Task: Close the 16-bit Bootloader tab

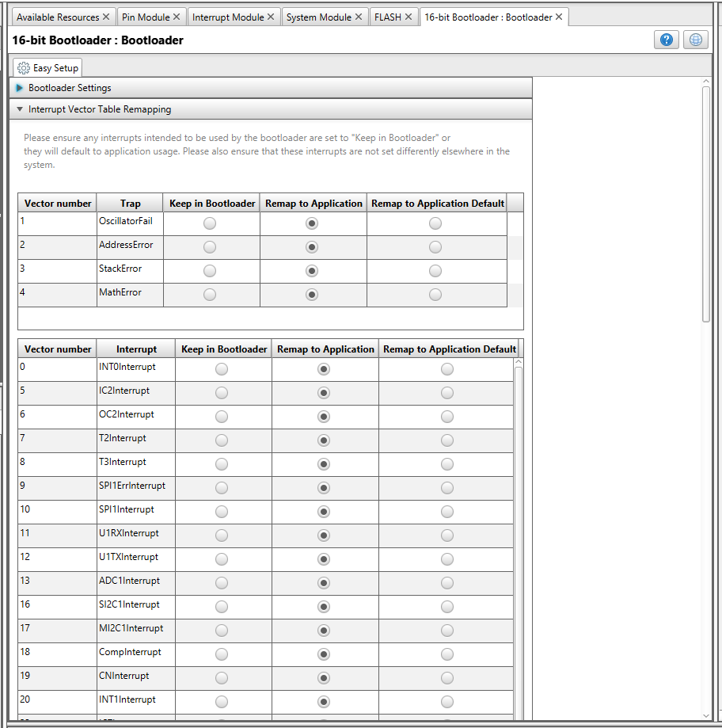Action: click(559, 17)
